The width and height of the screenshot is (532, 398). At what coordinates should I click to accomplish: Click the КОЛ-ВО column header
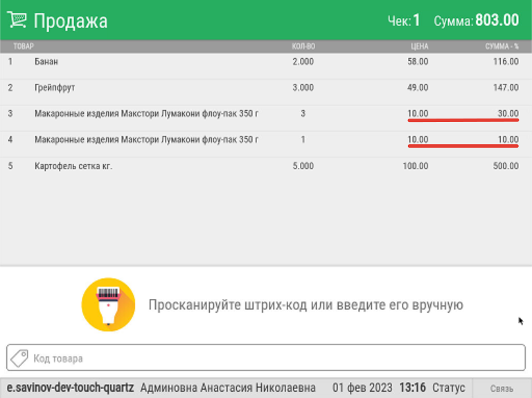tap(303, 46)
